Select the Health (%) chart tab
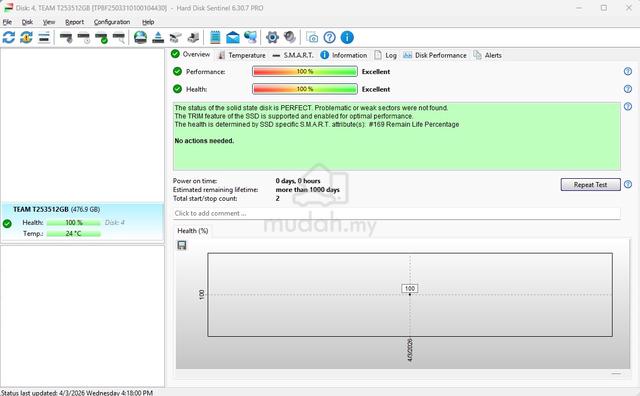 (193, 231)
